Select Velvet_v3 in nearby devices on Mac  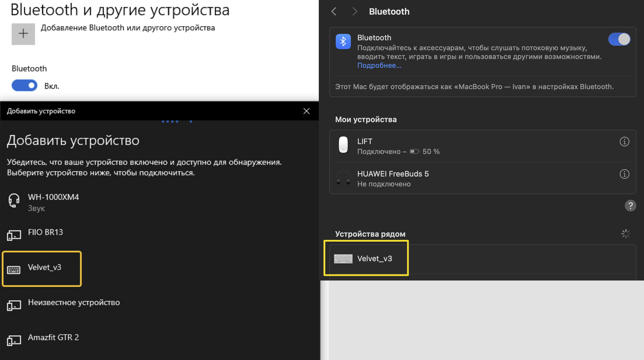374,259
